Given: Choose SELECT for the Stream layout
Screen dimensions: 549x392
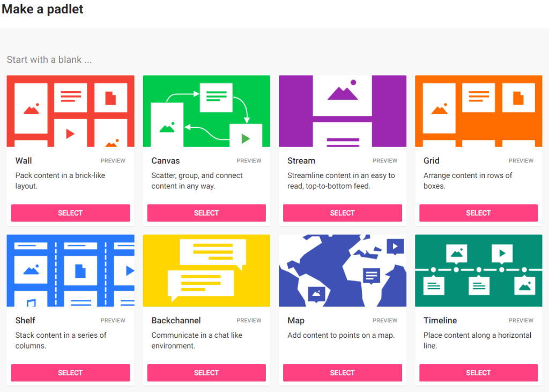Looking at the screenshot, I should [343, 213].
